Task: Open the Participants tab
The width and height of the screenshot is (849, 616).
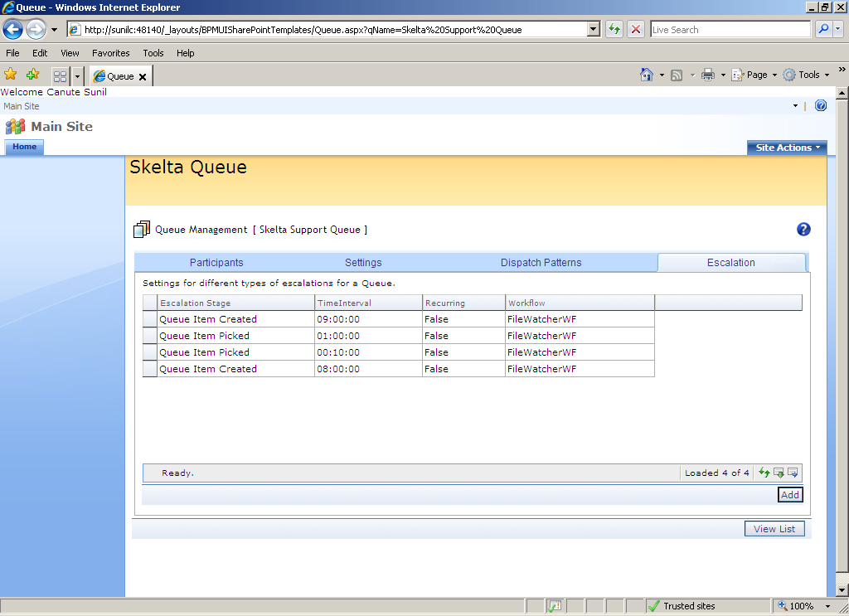Action: point(216,263)
